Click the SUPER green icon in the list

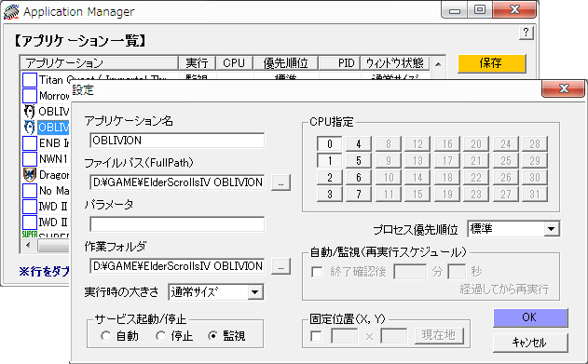click(x=30, y=235)
